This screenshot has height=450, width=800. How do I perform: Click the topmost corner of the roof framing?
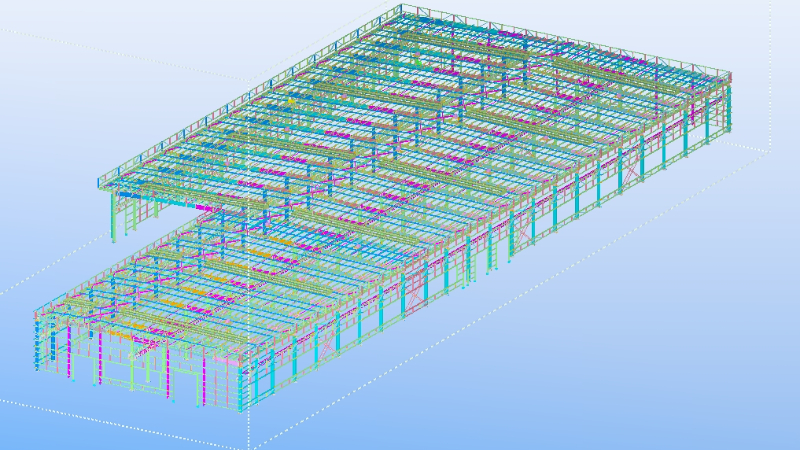click(401, 8)
